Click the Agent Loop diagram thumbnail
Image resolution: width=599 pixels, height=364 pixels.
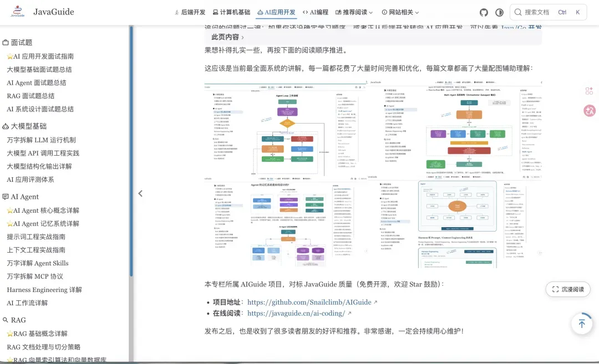286,131
